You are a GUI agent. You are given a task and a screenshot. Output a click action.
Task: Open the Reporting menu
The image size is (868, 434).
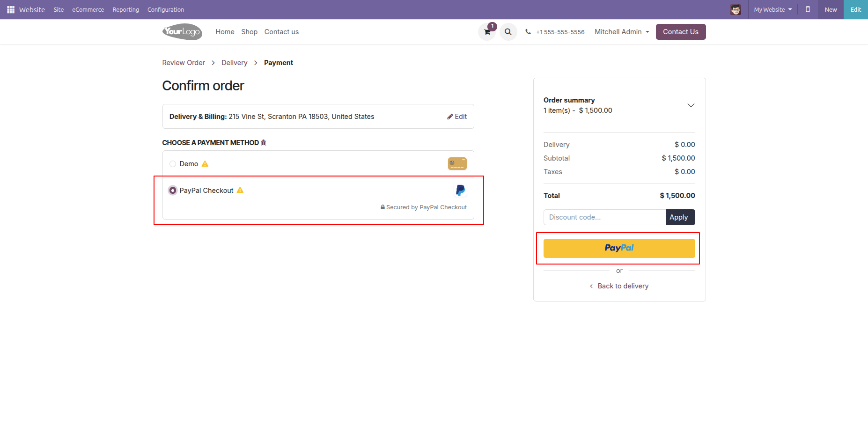tap(125, 9)
